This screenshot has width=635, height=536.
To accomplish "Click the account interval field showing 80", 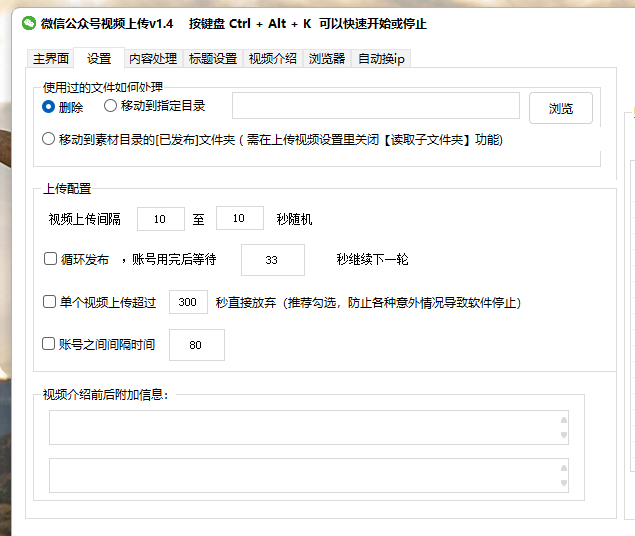I will coord(197,345).
